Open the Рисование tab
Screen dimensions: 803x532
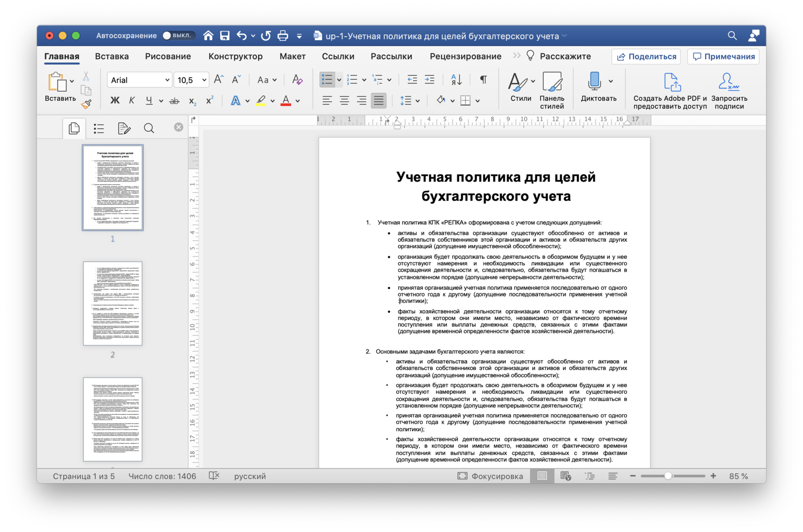point(168,56)
